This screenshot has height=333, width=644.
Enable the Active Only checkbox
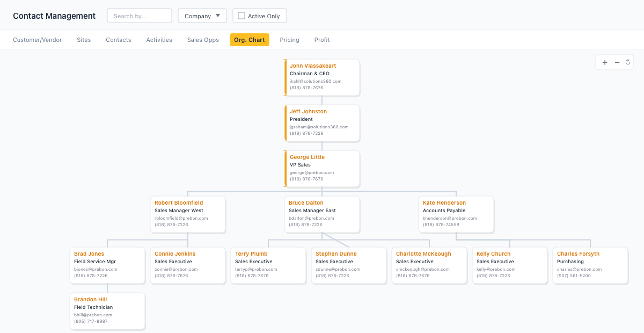tap(241, 16)
